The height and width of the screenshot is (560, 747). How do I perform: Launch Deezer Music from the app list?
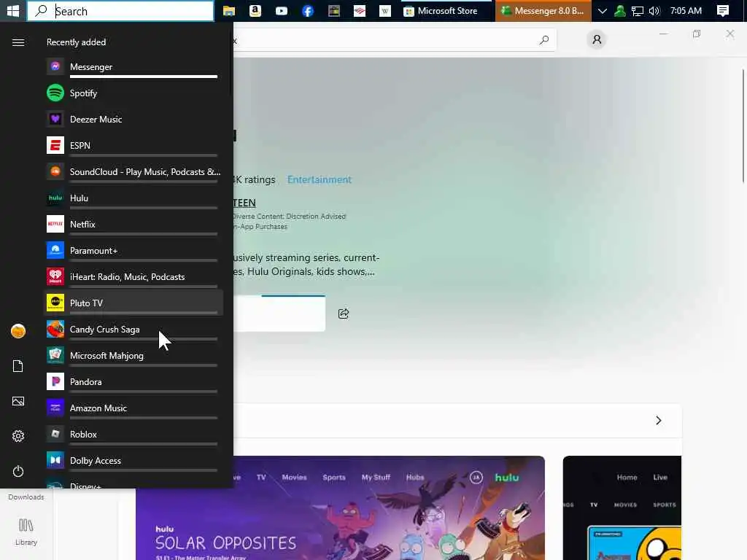click(133, 119)
